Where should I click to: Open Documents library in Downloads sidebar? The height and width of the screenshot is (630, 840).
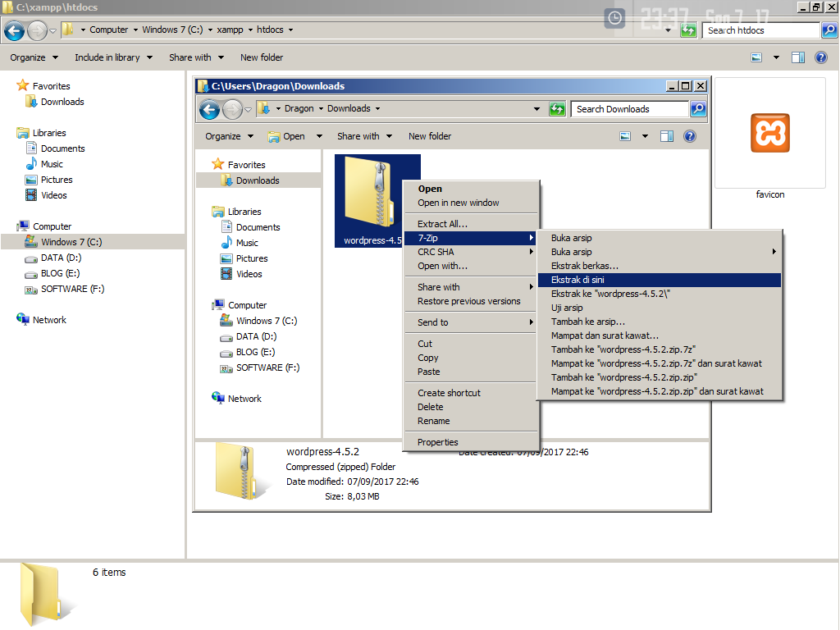(x=258, y=227)
